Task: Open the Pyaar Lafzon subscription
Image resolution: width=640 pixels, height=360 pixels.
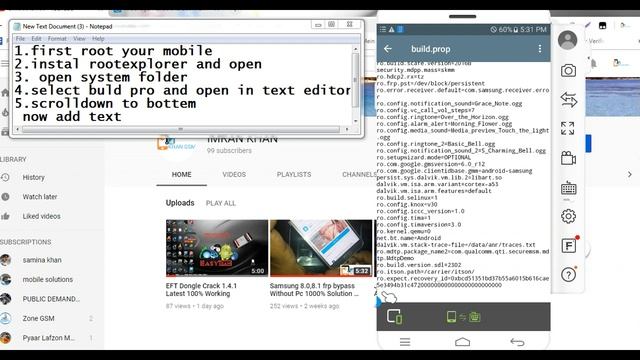Action: tap(49, 338)
